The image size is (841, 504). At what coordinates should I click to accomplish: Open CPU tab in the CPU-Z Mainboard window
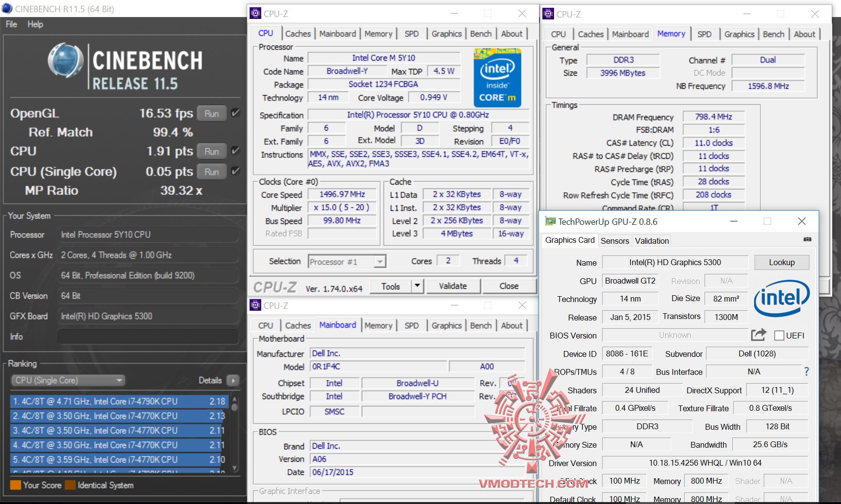pyautogui.click(x=266, y=325)
